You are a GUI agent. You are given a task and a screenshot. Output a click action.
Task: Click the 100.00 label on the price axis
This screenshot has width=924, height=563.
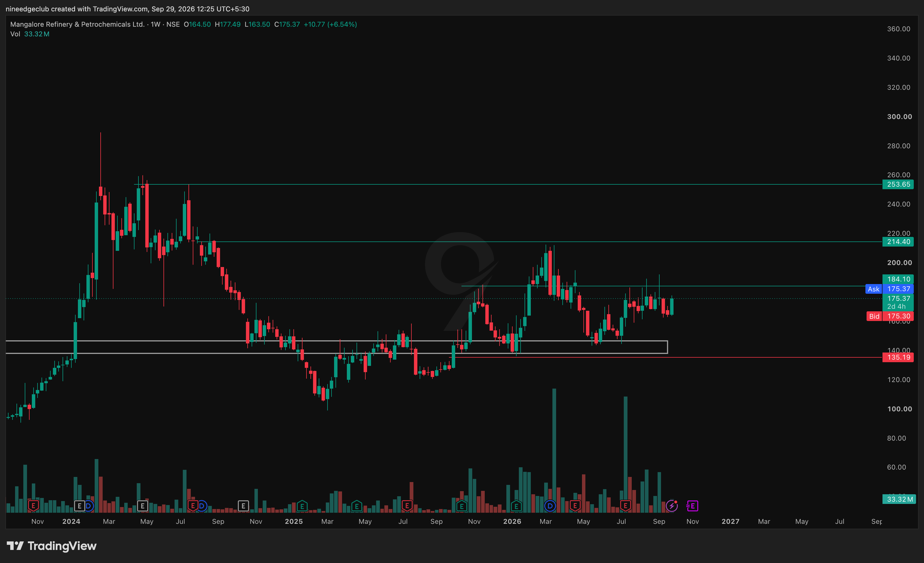899,409
